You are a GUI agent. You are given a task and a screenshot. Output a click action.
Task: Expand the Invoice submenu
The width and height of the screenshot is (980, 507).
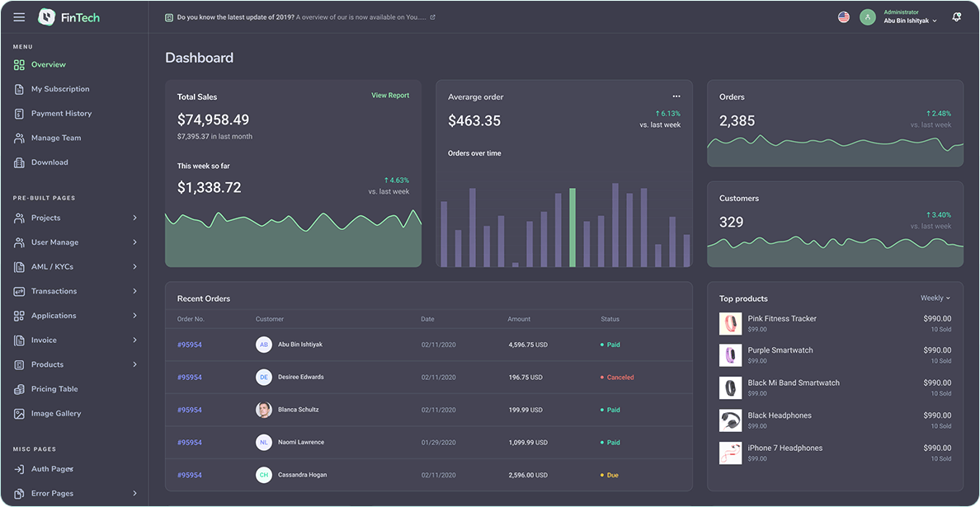134,340
